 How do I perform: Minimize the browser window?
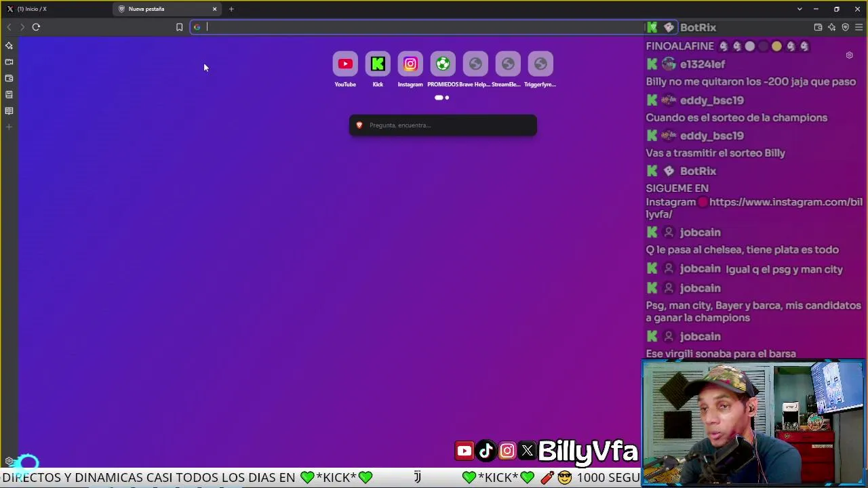[x=816, y=9]
